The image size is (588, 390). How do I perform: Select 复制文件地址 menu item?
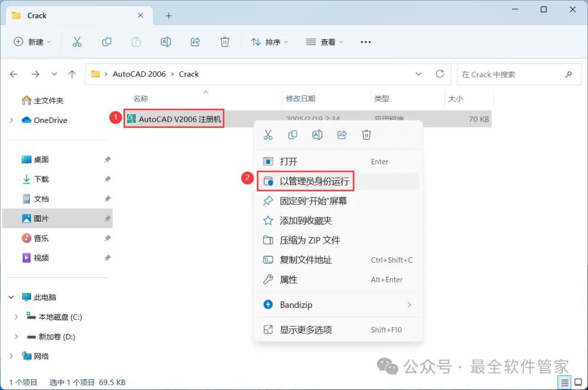tap(338, 260)
